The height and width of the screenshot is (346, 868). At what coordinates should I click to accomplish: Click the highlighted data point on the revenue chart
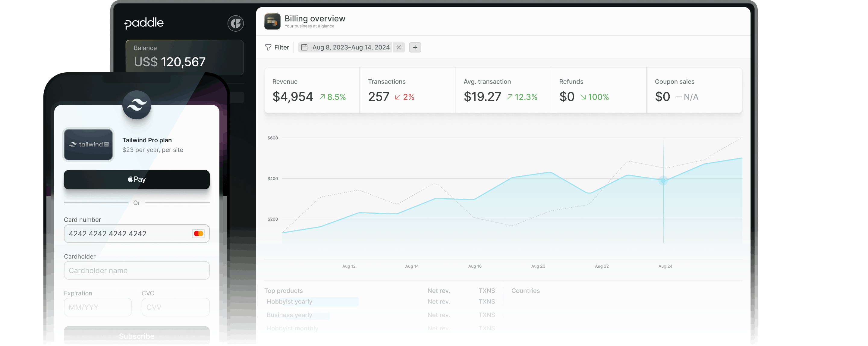[x=663, y=180]
